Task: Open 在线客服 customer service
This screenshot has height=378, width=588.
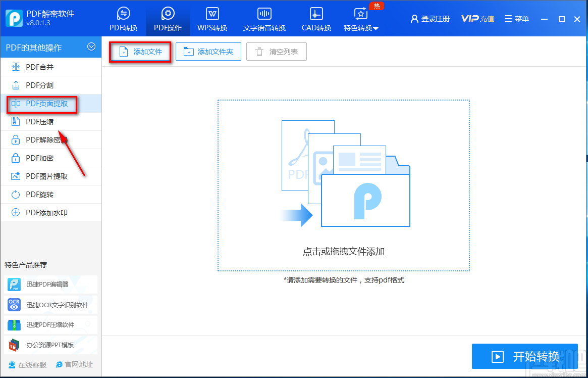Action: coord(24,364)
